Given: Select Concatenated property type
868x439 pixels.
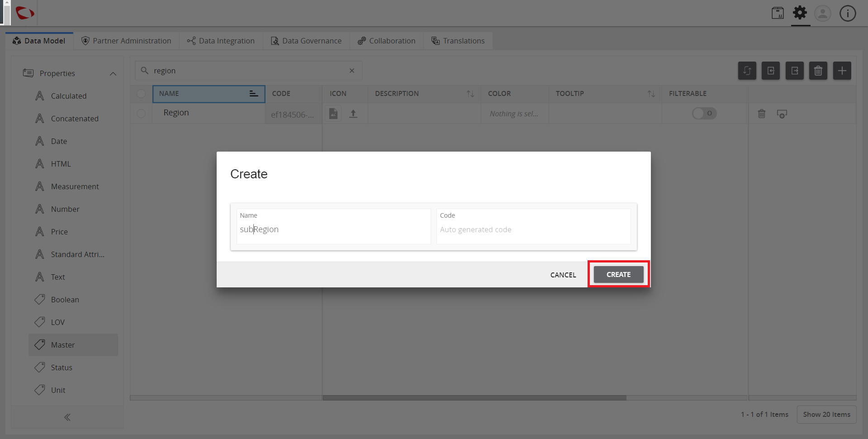Looking at the screenshot, I should click(x=73, y=119).
